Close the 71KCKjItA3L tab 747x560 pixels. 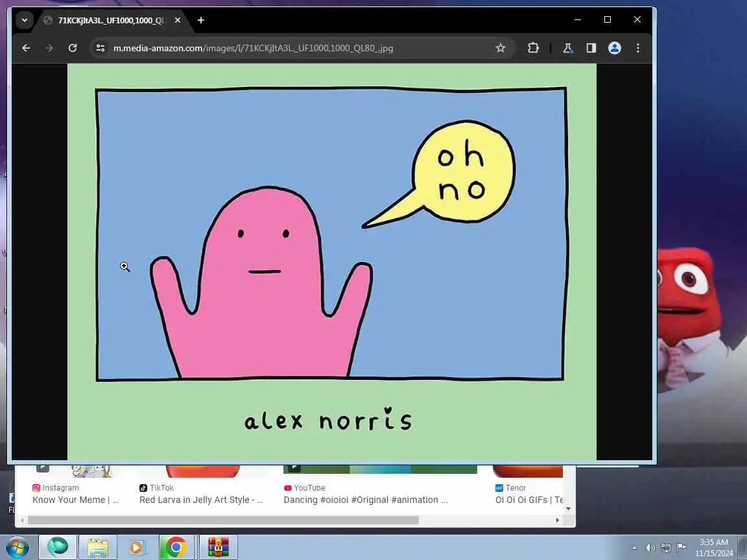tap(178, 21)
